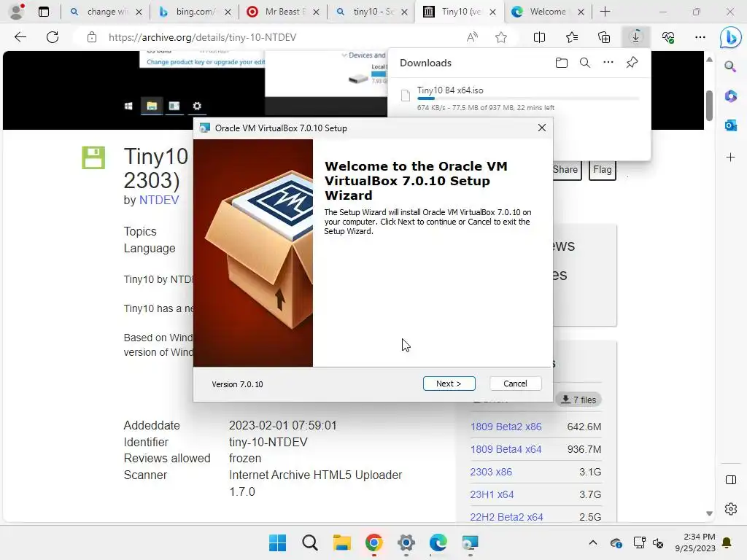Click the Tiny10 ISO download progress bar

click(528, 98)
